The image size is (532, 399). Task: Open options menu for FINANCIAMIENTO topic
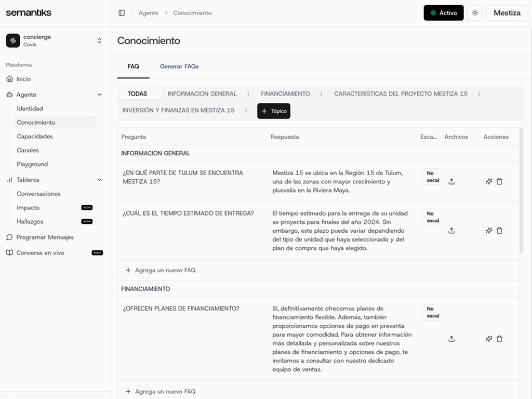tap(321, 94)
